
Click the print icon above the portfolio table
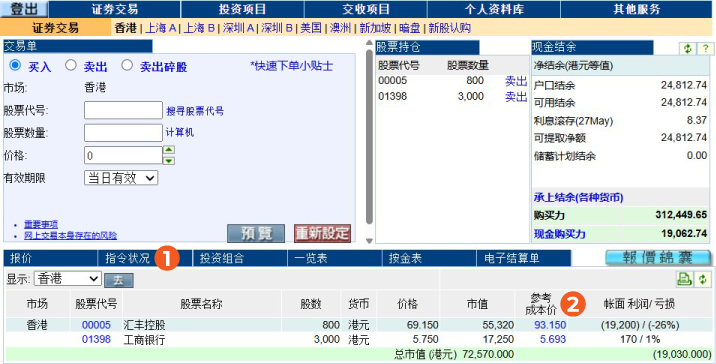coord(684,279)
